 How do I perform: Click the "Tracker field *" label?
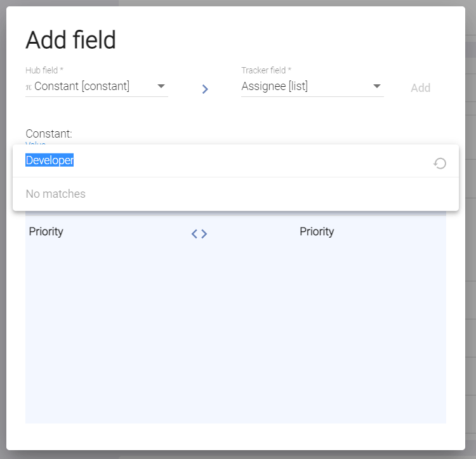[x=266, y=70]
